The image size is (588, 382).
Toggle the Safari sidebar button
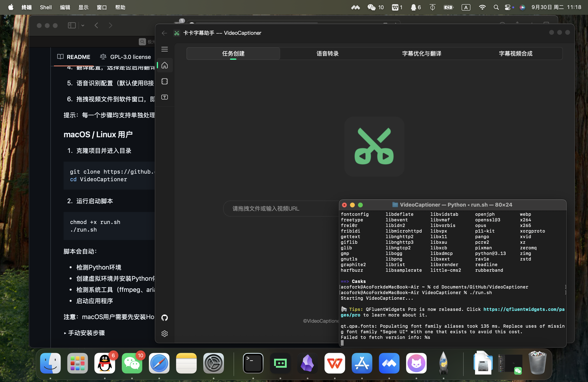tap(72, 25)
